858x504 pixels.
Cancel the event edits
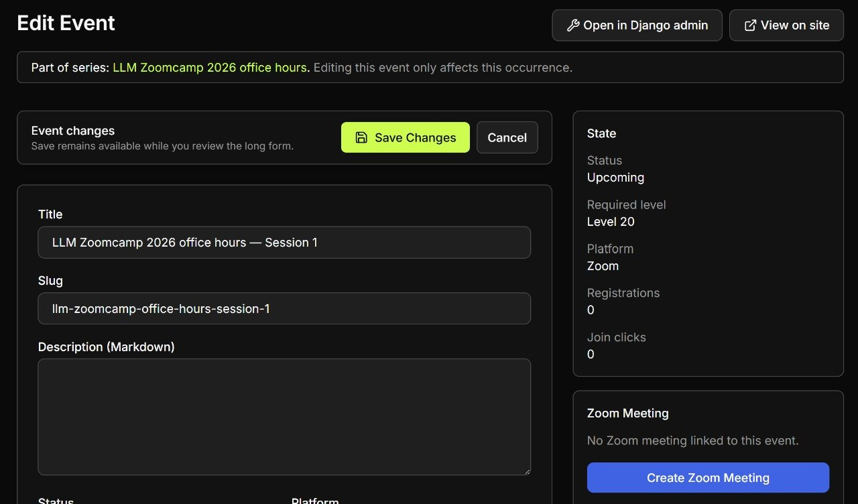coord(507,137)
